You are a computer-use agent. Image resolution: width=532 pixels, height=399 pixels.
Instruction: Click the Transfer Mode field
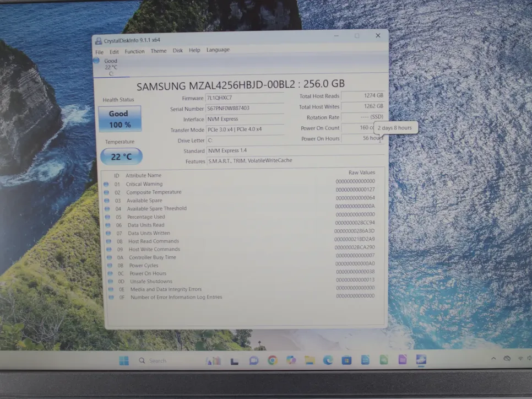tap(245, 130)
